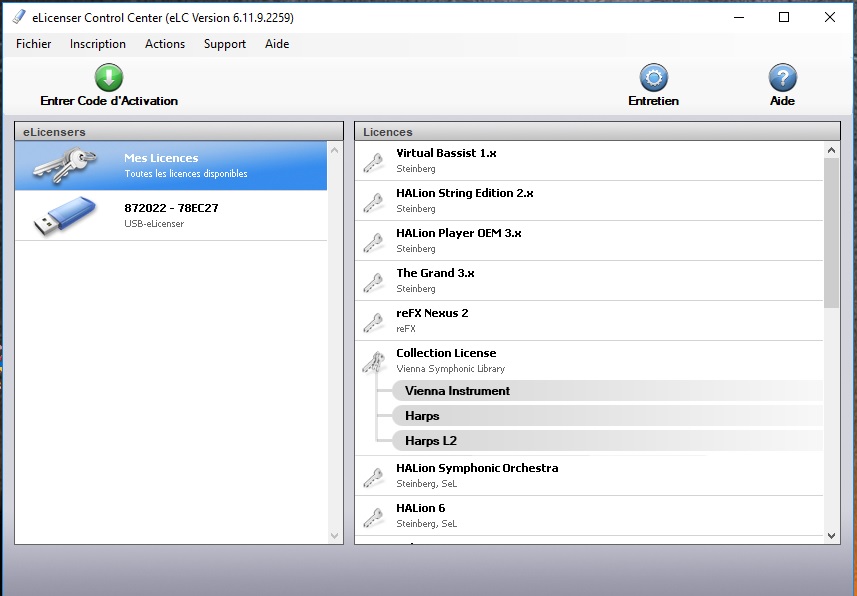
Task: Open the Actions menu
Action: (x=165, y=44)
